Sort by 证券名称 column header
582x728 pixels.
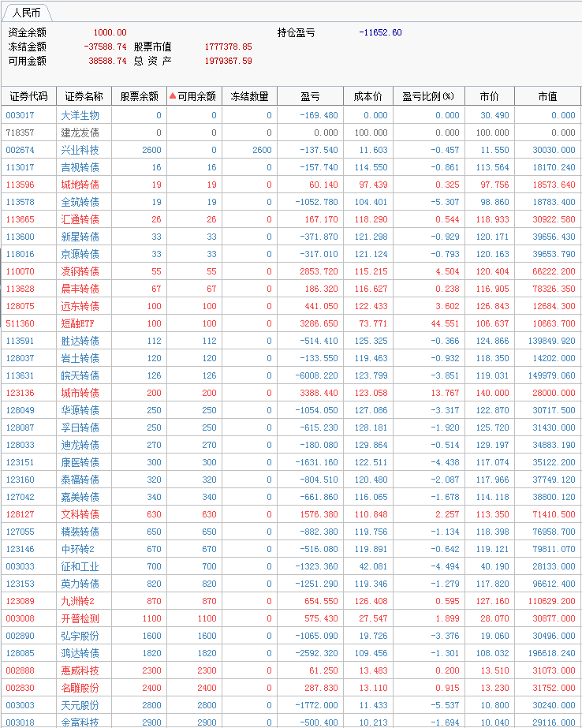pos(84,96)
